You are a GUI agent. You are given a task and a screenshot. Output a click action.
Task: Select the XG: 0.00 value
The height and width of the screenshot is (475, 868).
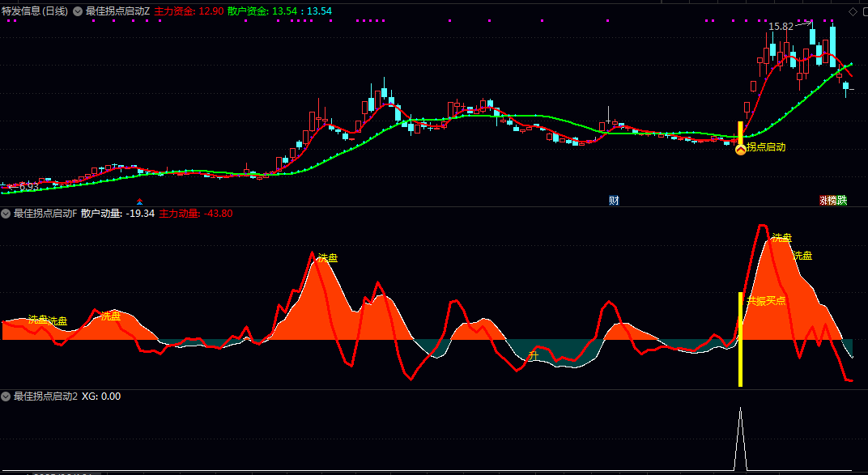click(x=101, y=397)
